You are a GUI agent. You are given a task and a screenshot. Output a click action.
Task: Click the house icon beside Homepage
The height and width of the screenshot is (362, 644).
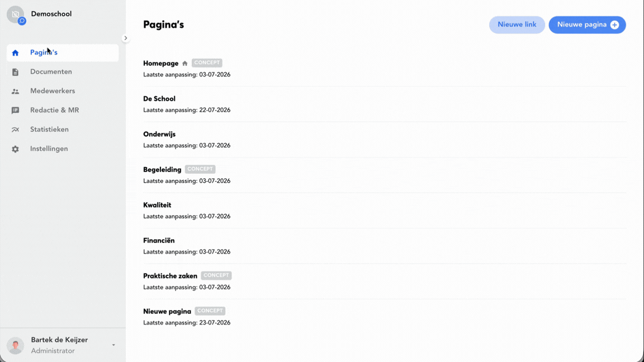(x=185, y=63)
